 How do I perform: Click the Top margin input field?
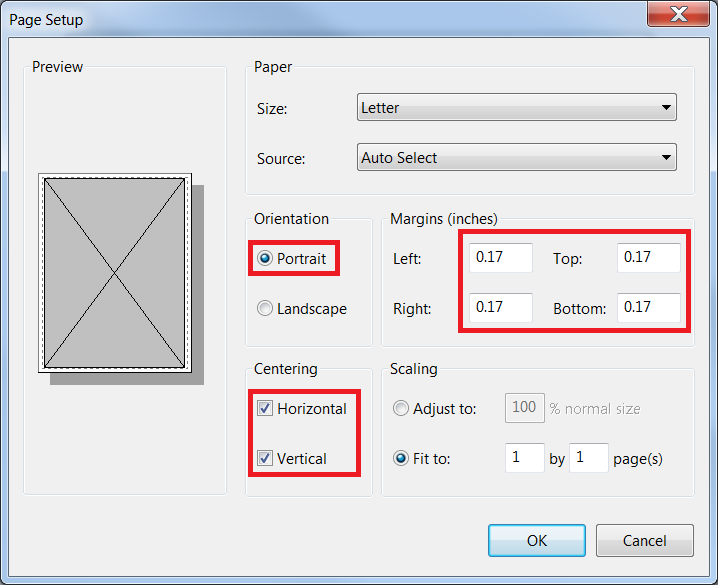click(649, 258)
